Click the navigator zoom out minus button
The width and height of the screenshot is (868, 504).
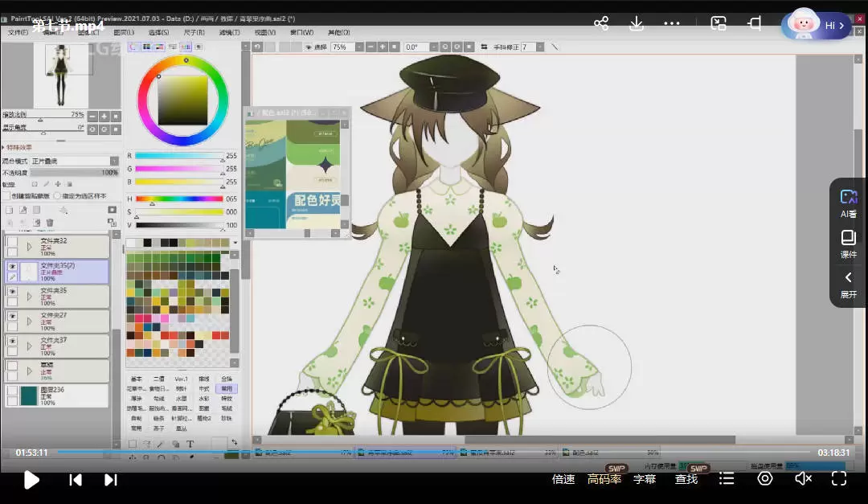(x=92, y=116)
